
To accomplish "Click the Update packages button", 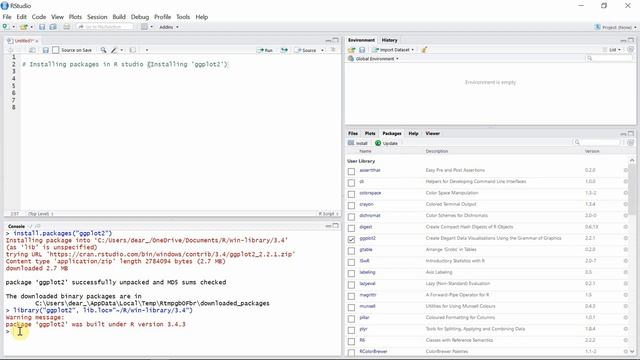I will click(386, 143).
